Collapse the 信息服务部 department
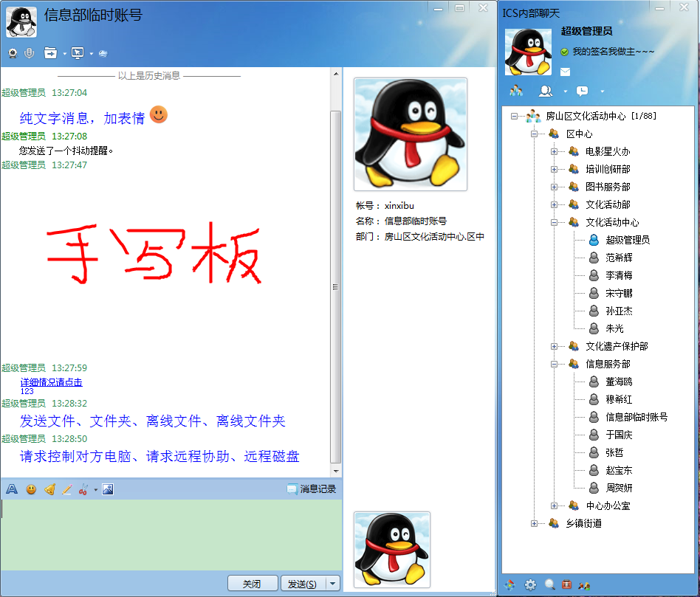Viewport: 700px width, 597px height. pos(554,364)
